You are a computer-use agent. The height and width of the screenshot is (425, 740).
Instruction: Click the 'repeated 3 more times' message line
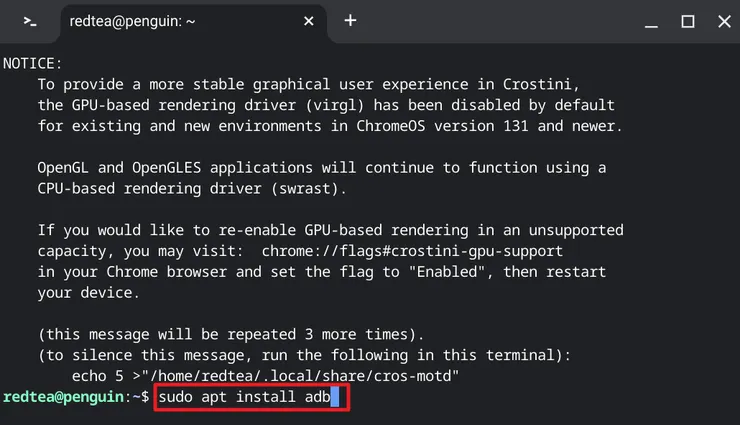click(231, 334)
